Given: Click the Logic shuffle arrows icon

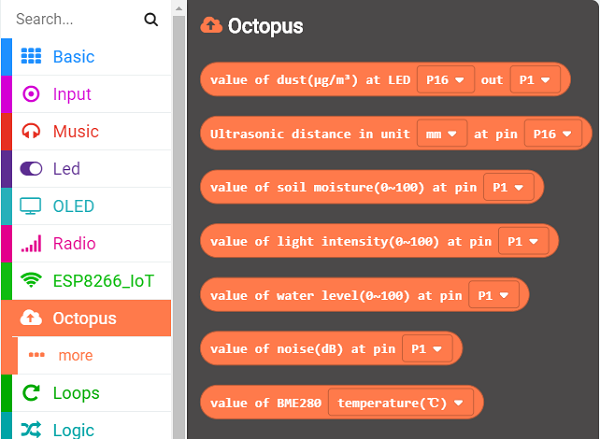Looking at the screenshot, I should pyautogui.click(x=31, y=430).
